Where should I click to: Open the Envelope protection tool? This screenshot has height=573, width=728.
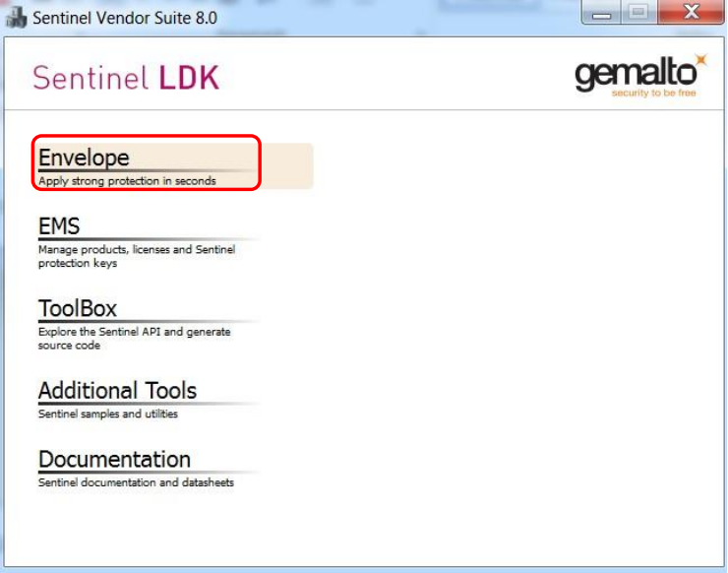pos(84,158)
